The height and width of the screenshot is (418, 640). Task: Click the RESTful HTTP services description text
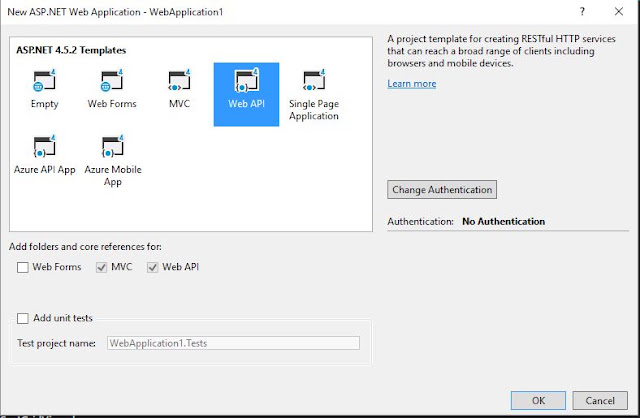pos(501,51)
